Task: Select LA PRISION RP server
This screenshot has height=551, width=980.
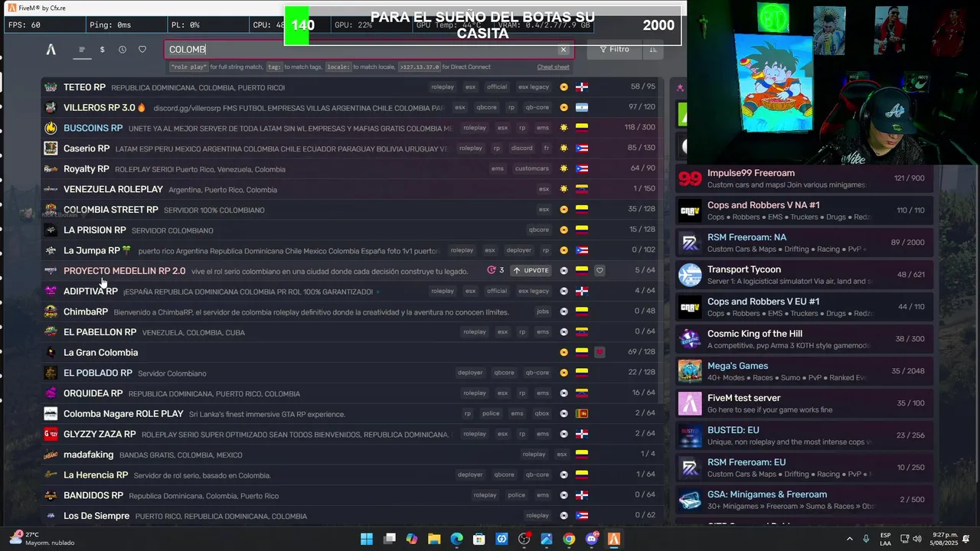Action: tap(352, 230)
